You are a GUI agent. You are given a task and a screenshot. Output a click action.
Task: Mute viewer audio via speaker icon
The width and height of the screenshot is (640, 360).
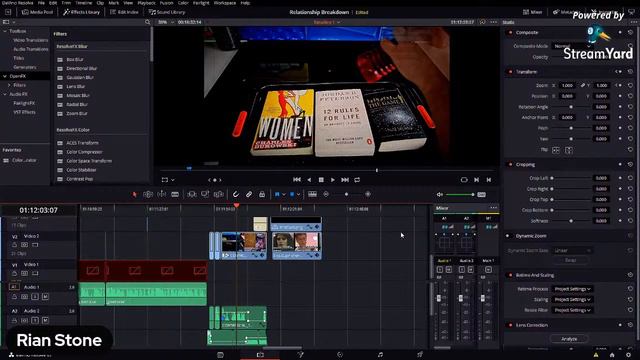(440, 195)
